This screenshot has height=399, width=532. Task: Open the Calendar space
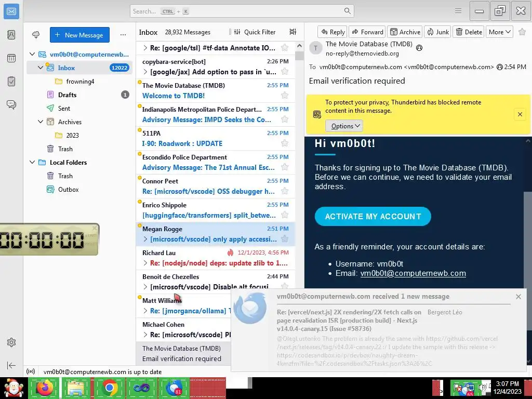[11, 58]
